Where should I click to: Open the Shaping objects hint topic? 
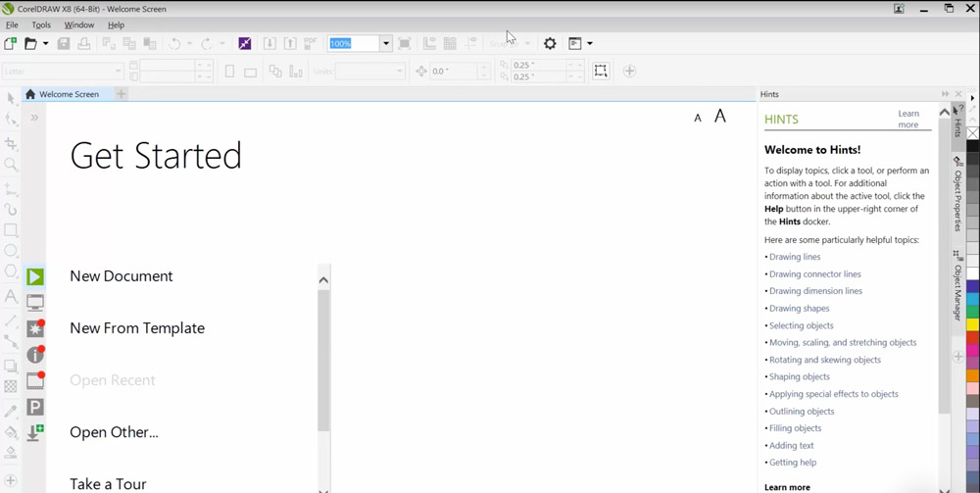coord(800,376)
